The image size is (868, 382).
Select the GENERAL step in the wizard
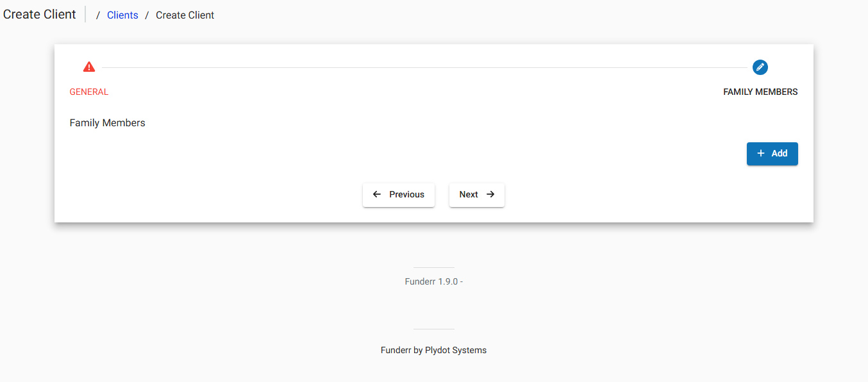coord(89,92)
